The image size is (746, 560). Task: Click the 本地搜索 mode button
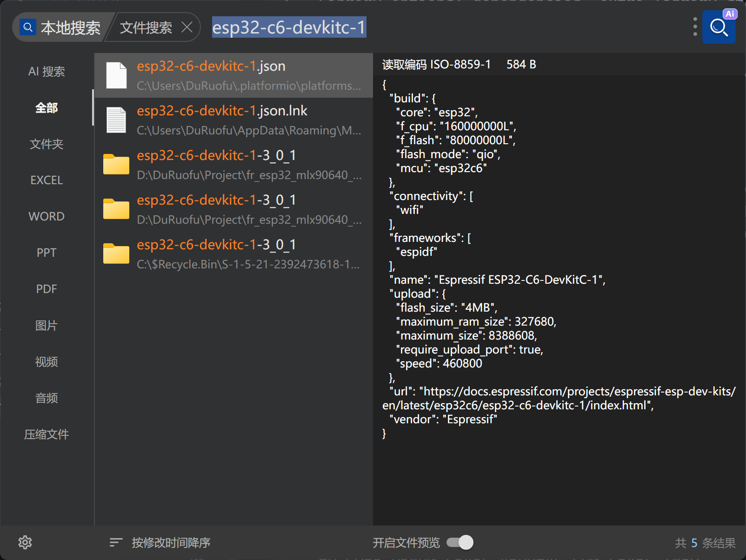70,28
